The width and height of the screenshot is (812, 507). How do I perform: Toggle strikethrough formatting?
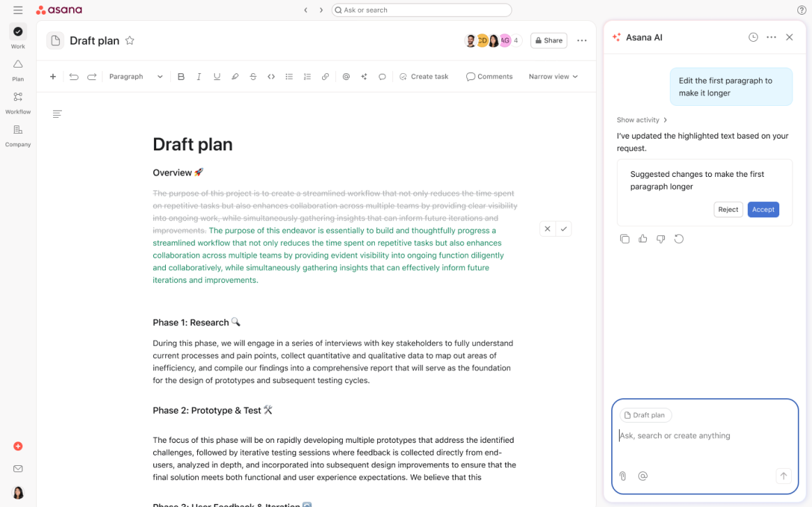tap(253, 77)
